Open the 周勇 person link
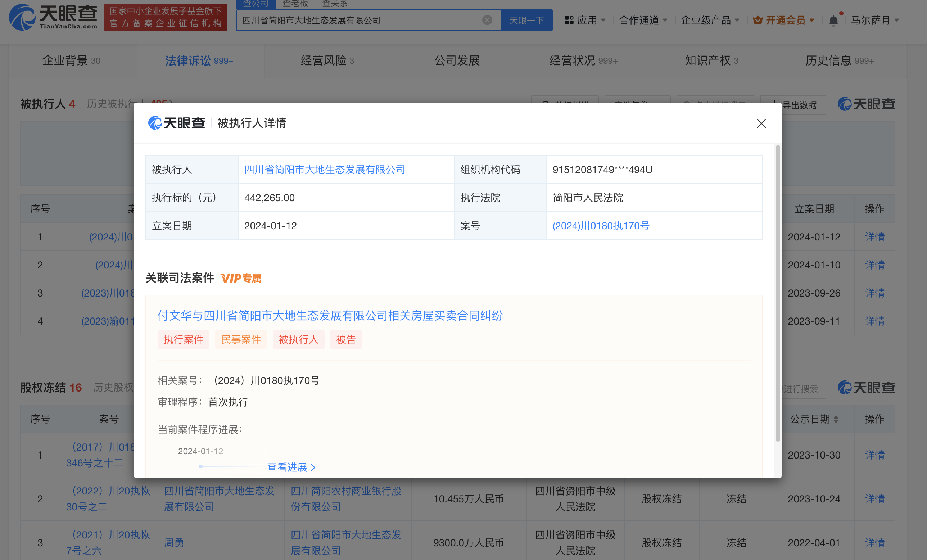927x560 pixels. (174, 543)
